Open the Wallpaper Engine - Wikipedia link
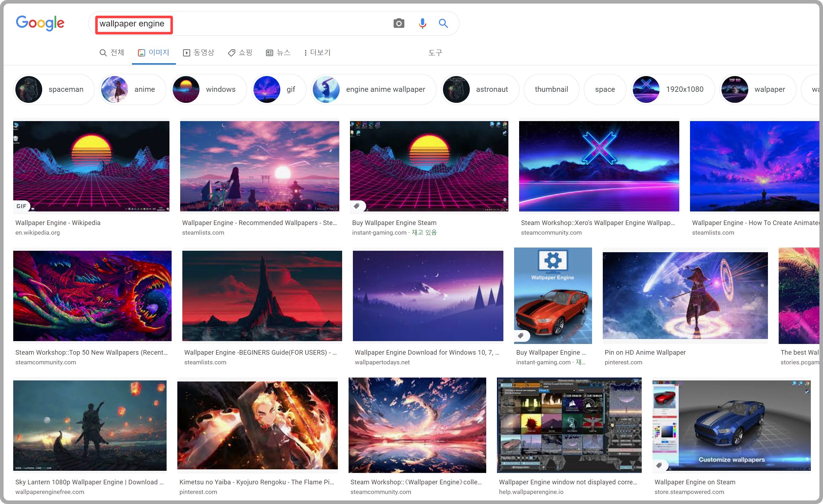The height and width of the screenshot is (504, 823). [x=58, y=223]
